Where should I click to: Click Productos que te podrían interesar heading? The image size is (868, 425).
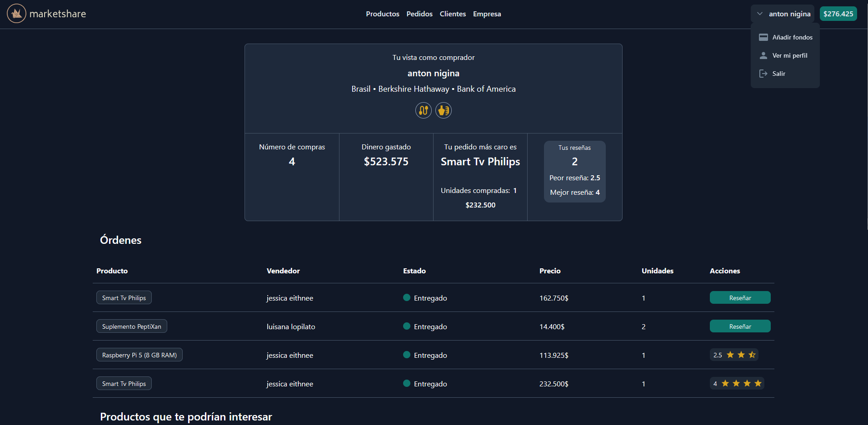186,416
